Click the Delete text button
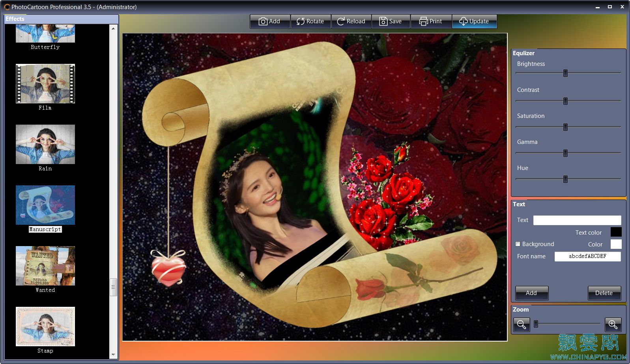This screenshot has width=630, height=364. point(604,293)
